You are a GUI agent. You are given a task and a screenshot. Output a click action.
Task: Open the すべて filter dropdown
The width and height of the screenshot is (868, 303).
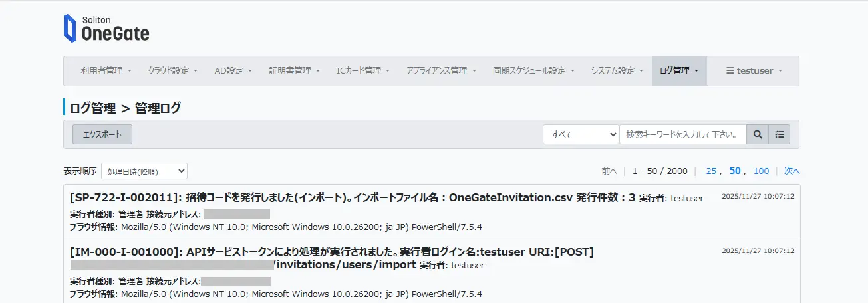coord(581,134)
